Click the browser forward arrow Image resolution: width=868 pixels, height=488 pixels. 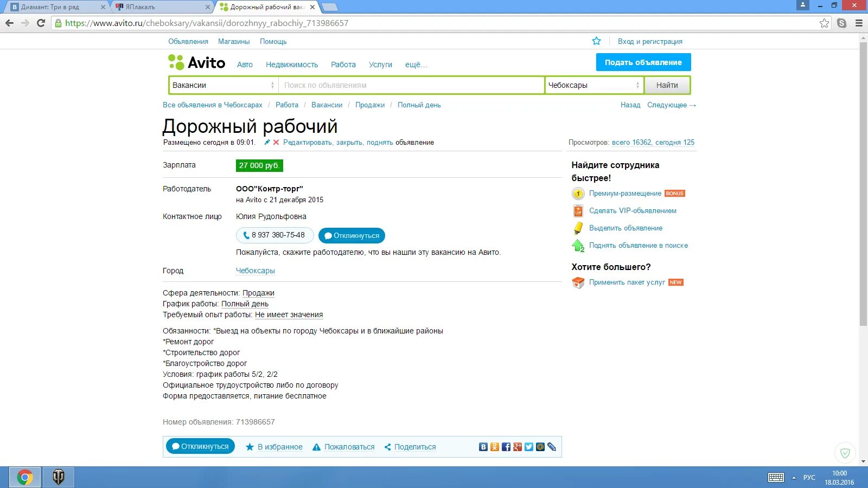coord(25,23)
